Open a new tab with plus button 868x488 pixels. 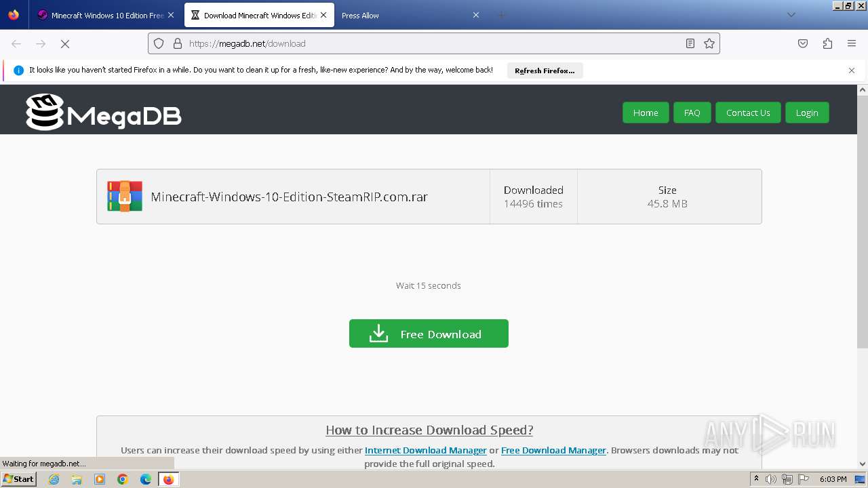click(x=501, y=15)
